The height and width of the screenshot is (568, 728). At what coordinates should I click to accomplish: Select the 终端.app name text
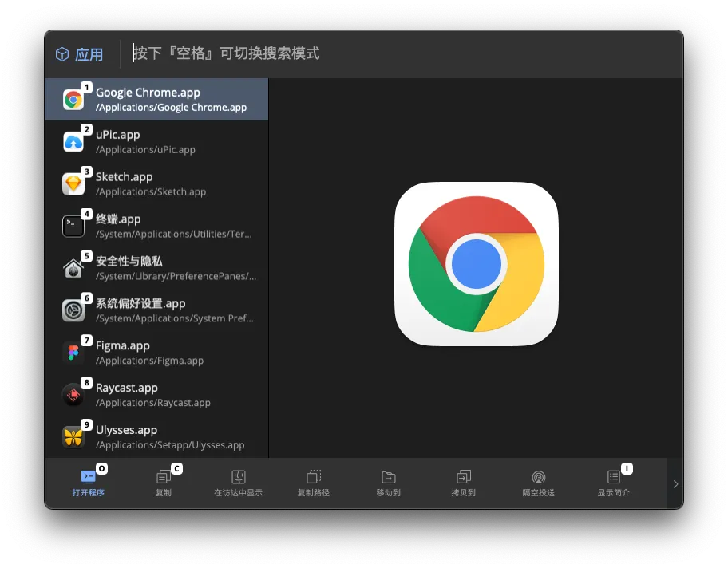[x=118, y=219]
